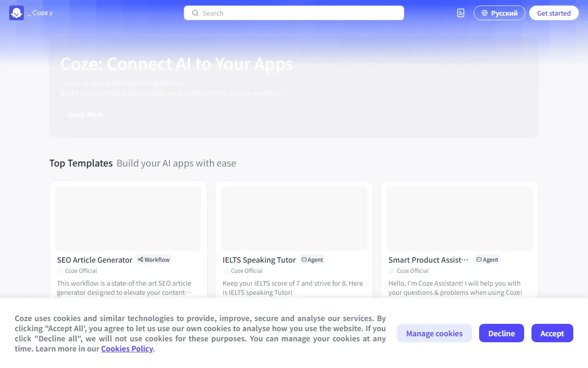588x368 pixels.
Task: Click the 'Hello, I'm Coze Assistant!' description
Action: pyautogui.click(x=455, y=288)
